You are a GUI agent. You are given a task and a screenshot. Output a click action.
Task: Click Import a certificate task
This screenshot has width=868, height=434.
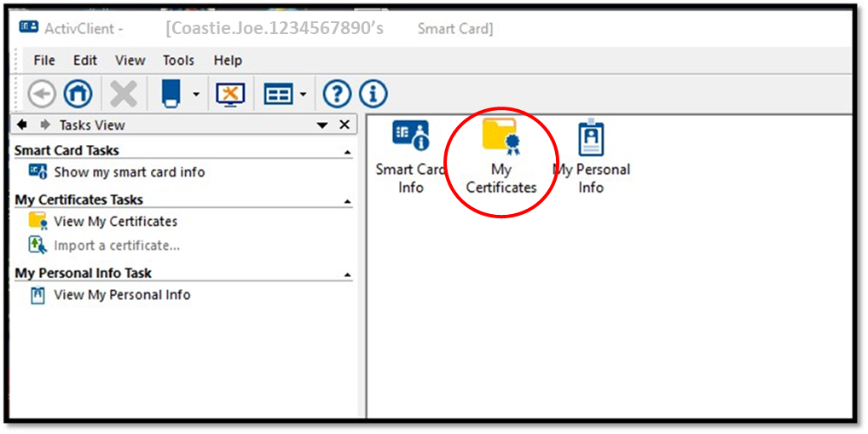pos(117,246)
